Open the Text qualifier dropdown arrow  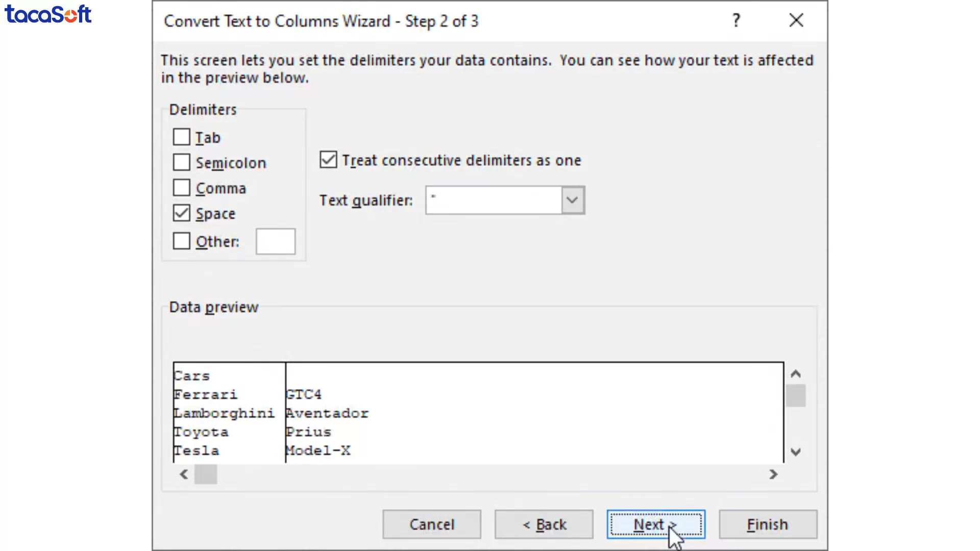pos(572,200)
